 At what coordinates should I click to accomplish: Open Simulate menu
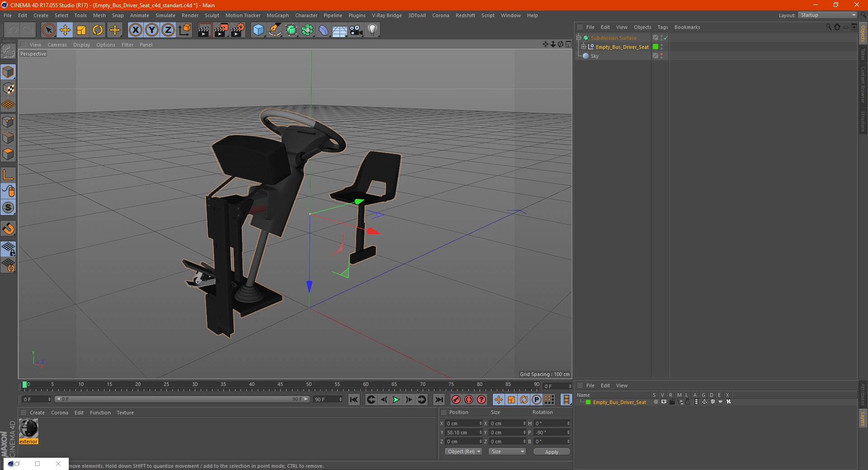(165, 15)
